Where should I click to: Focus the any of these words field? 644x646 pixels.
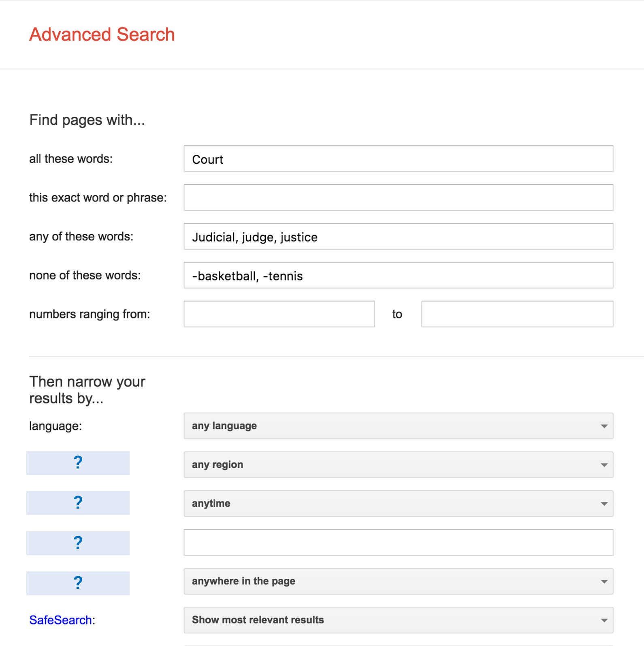click(399, 237)
